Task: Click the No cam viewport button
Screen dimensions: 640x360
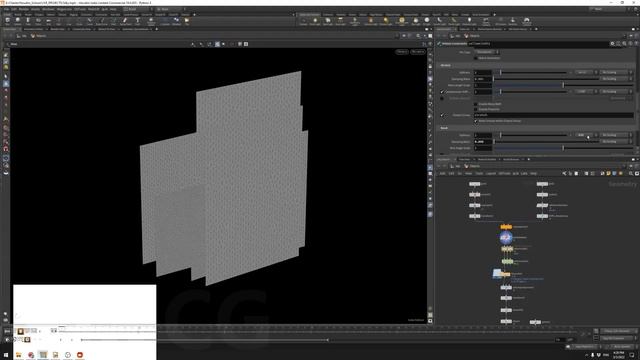Action: point(418,52)
